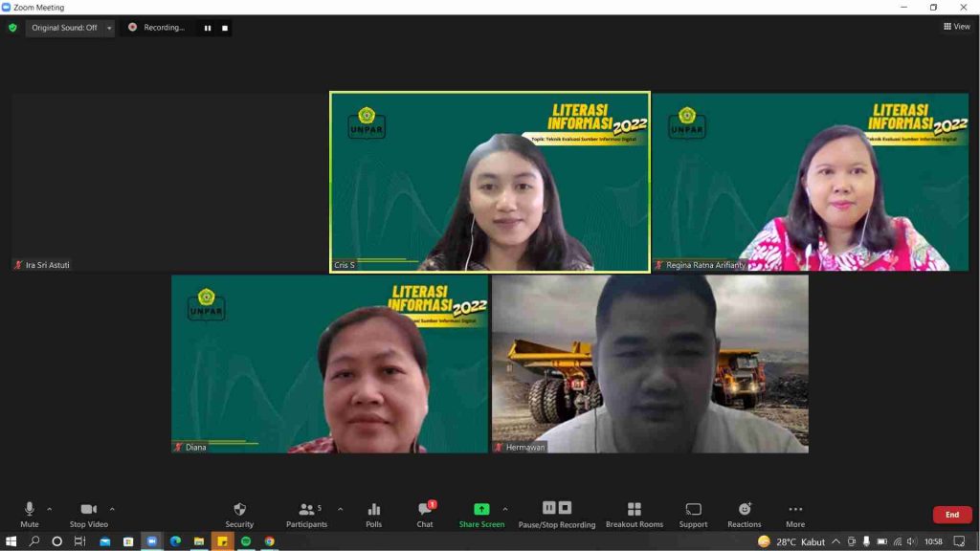Viewport: 980px width, 551px height.
Task: Open the Polls window
Action: 373,514
